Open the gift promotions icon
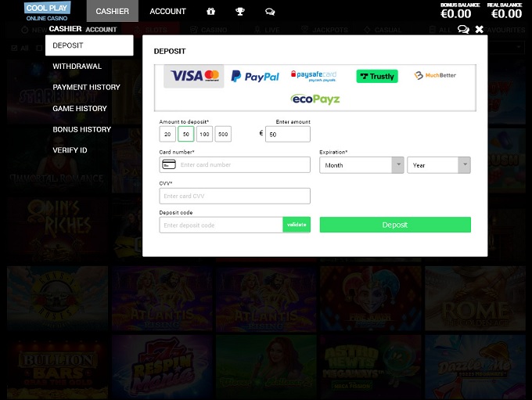The image size is (532, 400). [210, 12]
